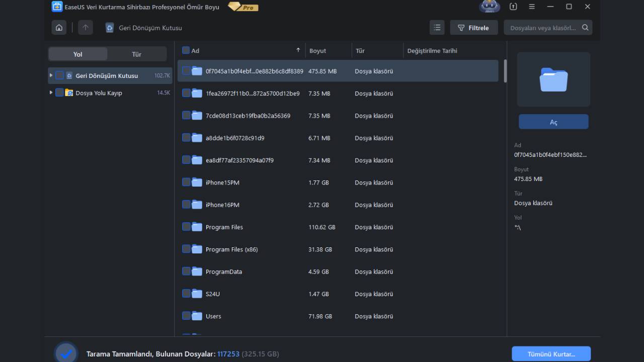
Task: Click the recycle bin icon in breadcrumb
Action: point(110,28)
